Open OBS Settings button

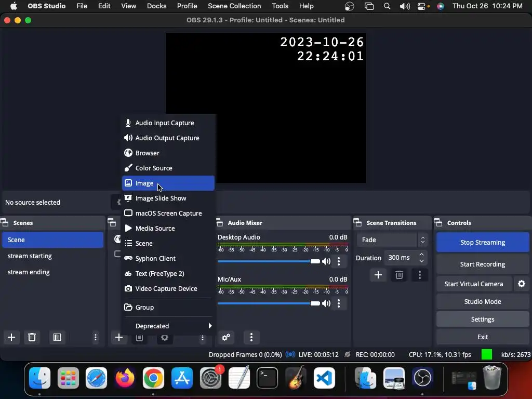[483, 320]
